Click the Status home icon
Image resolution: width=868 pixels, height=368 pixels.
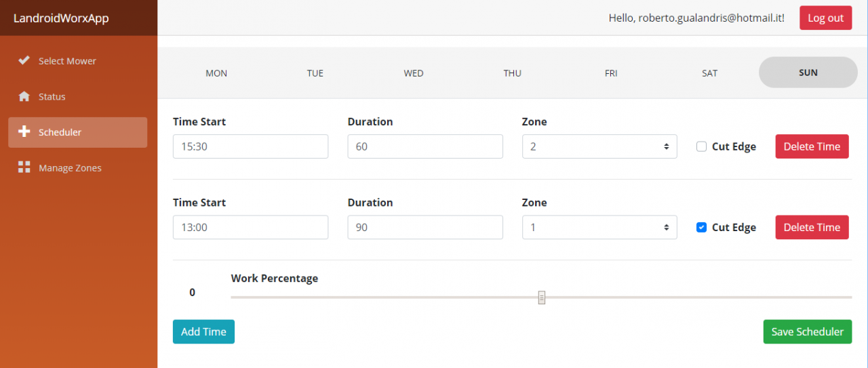pos(24,96)
